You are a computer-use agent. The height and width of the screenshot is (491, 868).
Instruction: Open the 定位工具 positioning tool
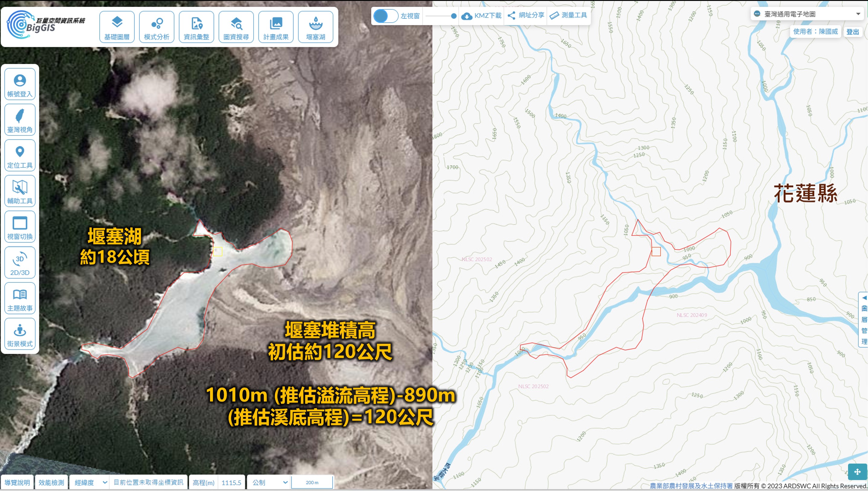click(x=20, y=155)
